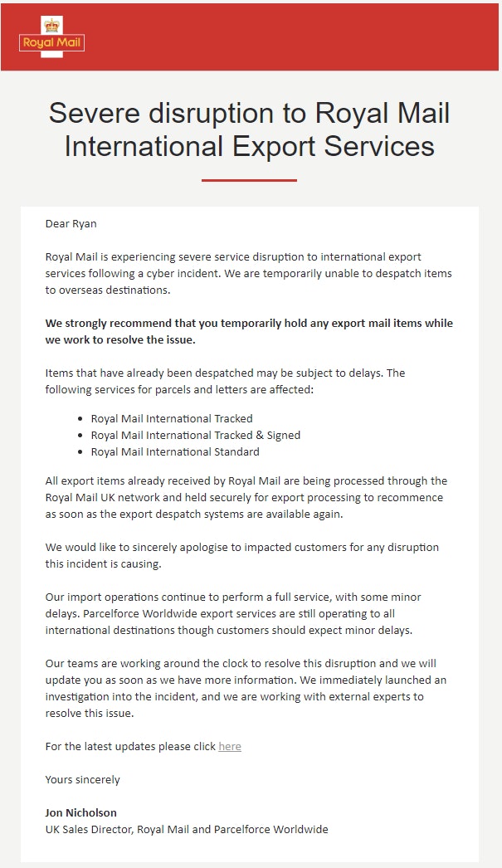Screen dimensions: 502x868
Task: Click the 'Yours sincerely' sign-off
Action: [82, 779]
